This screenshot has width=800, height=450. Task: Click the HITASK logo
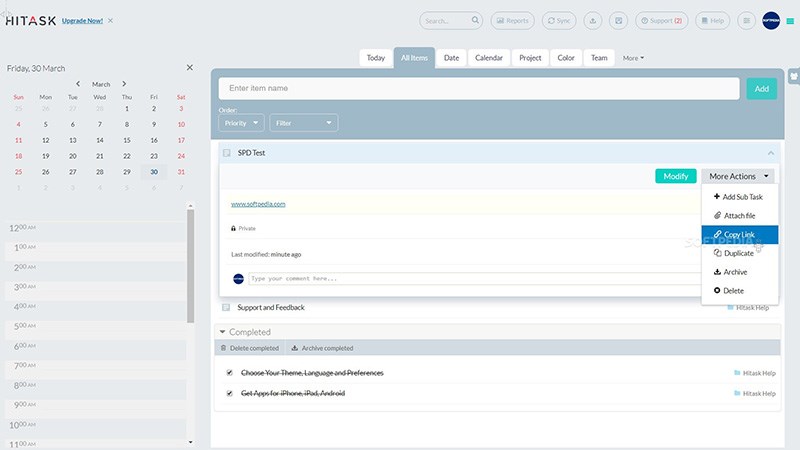(31, 21)
